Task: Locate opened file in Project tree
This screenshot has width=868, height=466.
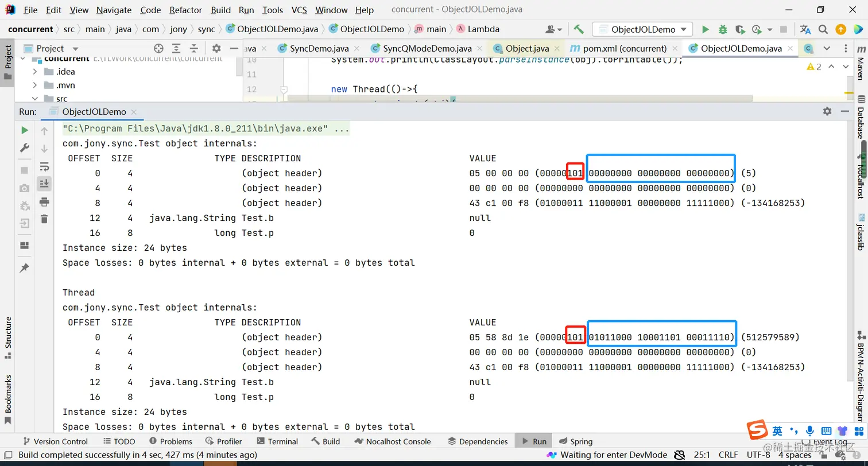Action: pyautogui.click(x=159, y=49)
